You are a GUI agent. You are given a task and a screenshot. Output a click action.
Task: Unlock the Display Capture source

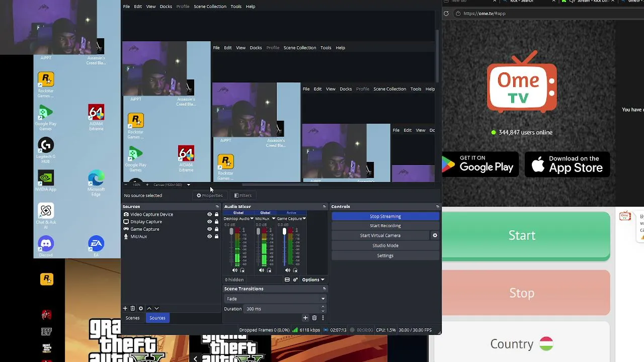217,222
